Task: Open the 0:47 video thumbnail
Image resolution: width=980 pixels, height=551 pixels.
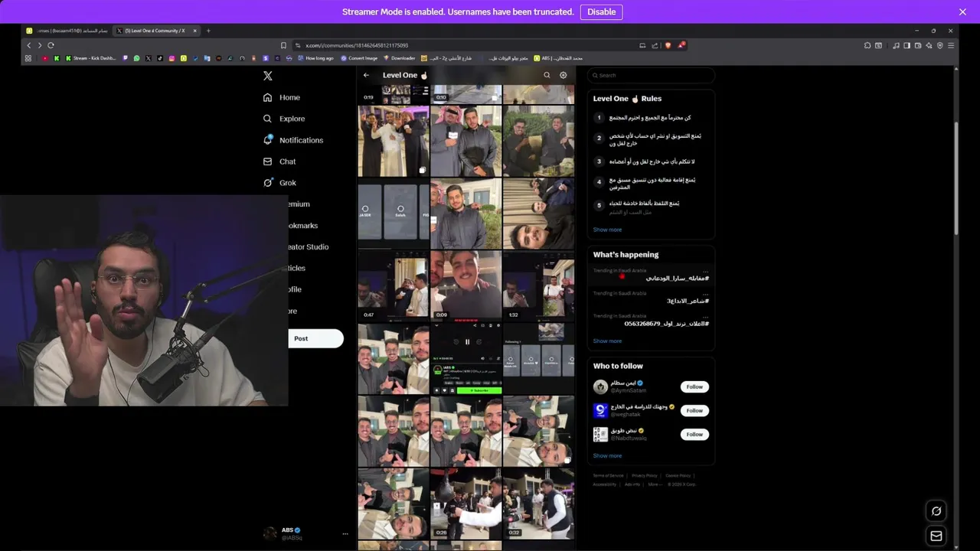Action: (394, 285)
